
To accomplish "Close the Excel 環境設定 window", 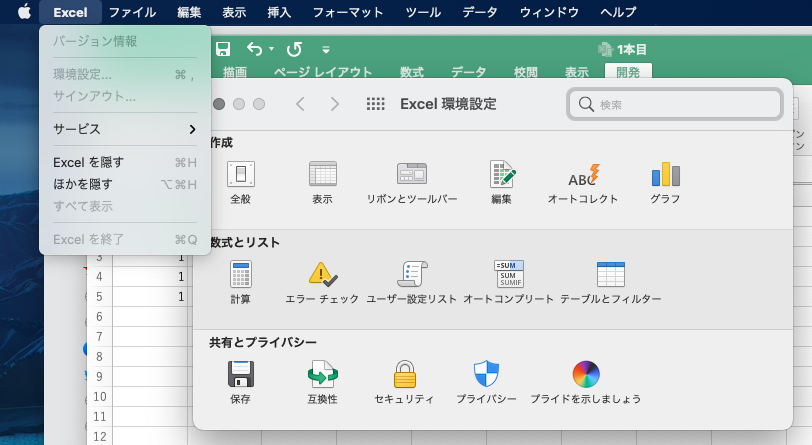I will (219, 104).
